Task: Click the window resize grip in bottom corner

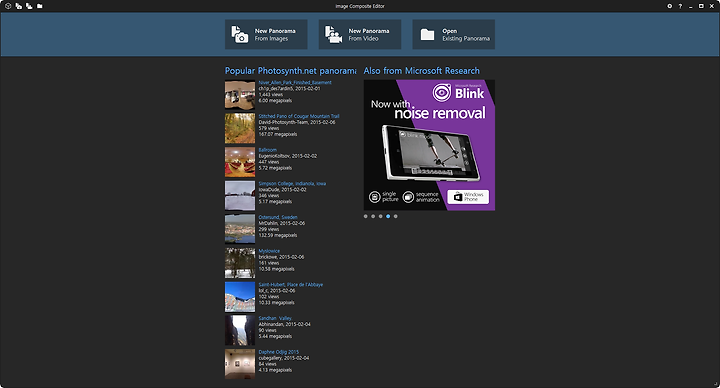Action: tap(715, 384)
